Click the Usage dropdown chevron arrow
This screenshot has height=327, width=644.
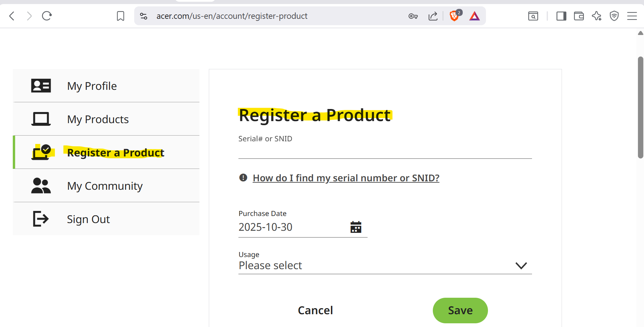[x=521, y=266]
